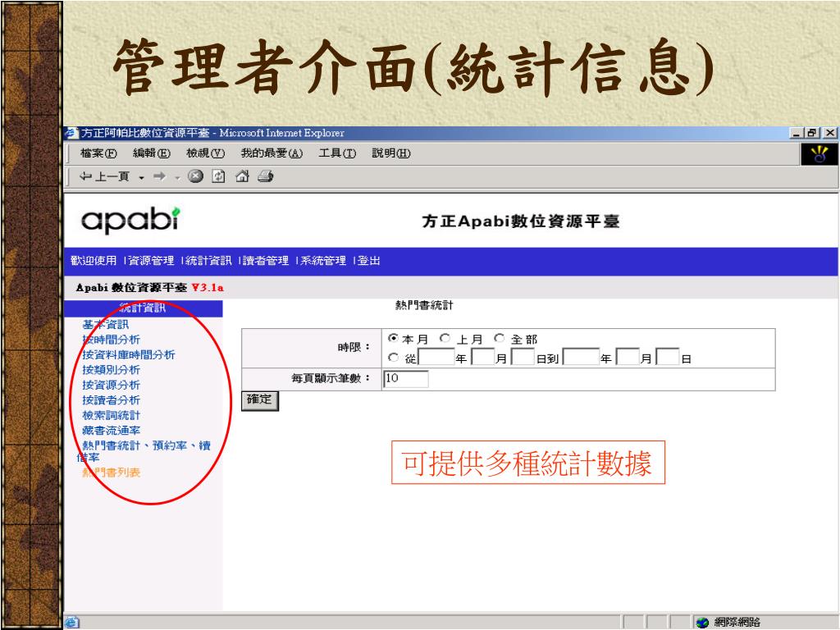Go to 系統管理 in navigation bar
The width and height of the screenshot is (840, 630).
tap(323, 261)
